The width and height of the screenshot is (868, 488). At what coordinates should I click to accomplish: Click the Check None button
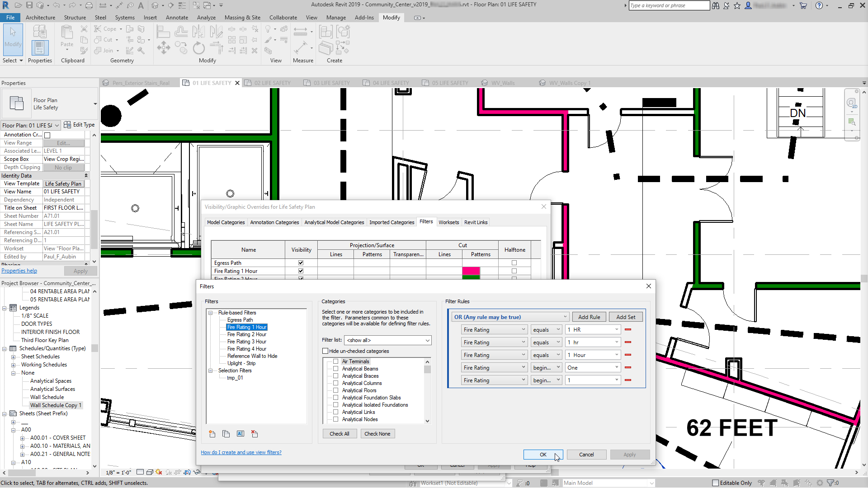tap(377, 433)
